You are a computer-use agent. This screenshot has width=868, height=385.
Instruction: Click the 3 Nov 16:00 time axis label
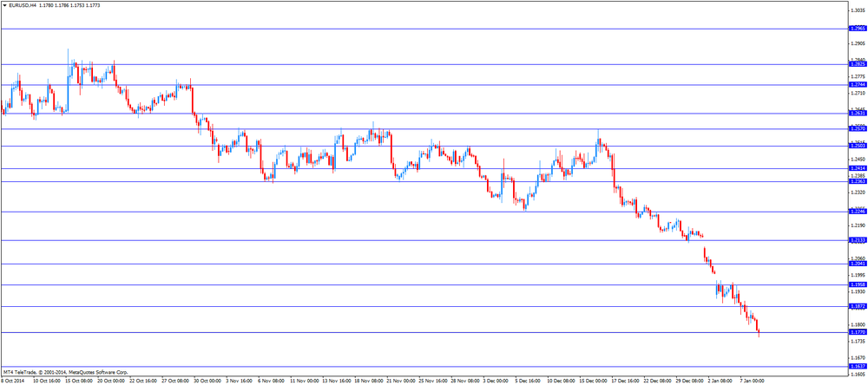pos(240,382)
